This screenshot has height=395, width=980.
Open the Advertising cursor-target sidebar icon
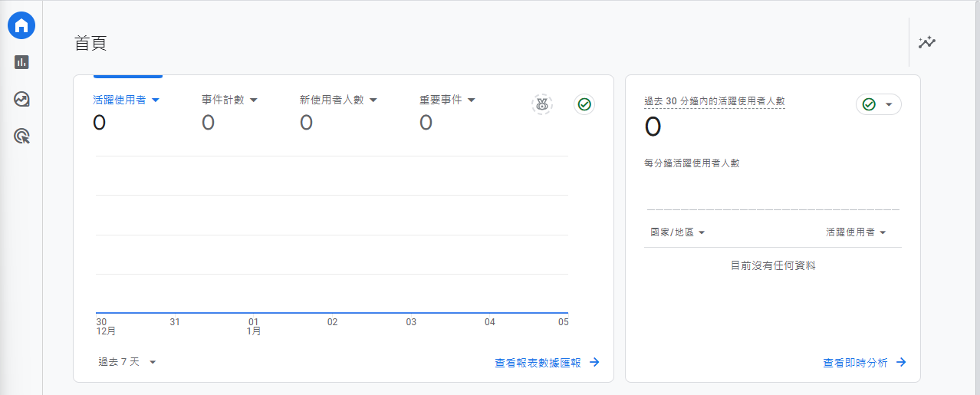click(x=21, y=137)
